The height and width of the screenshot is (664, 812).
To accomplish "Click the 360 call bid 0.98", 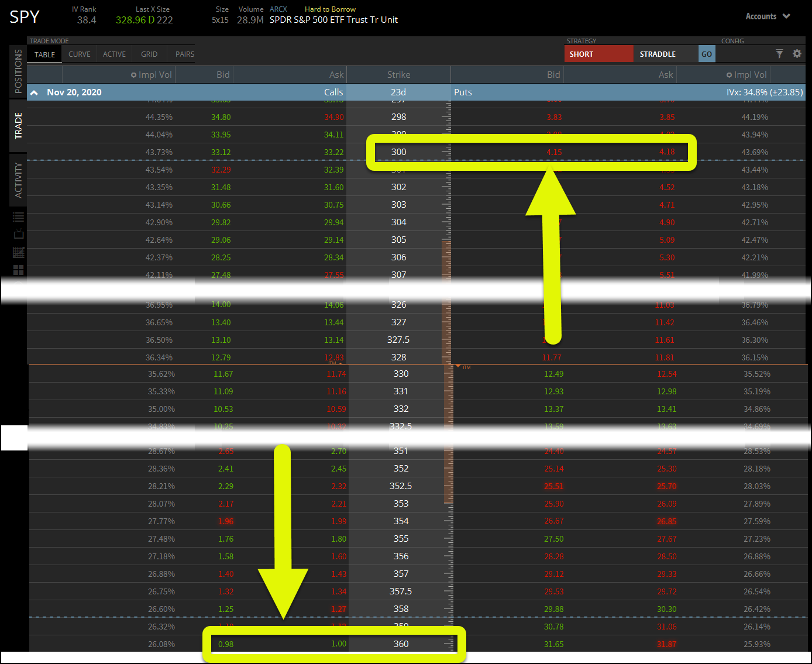I will (x=226, y=644).
